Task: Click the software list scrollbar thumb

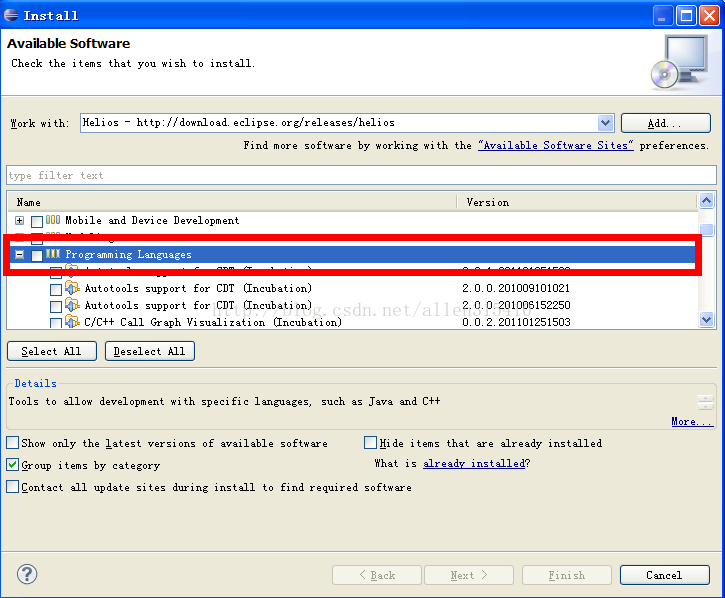Action: pyautogui.click(x=706, y=229)
